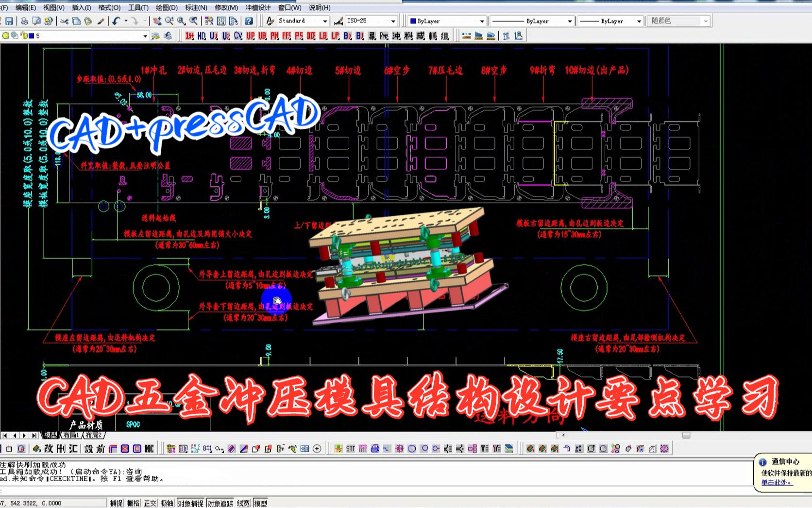
Task: Open Help using the question mark icon
Action: coord(249,20)
